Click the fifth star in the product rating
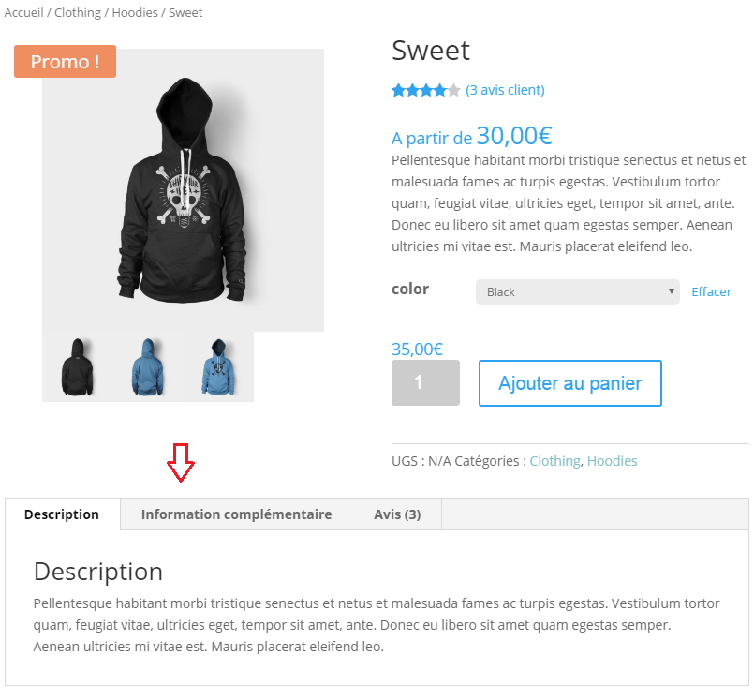This screenshot has width=754, height=700. pos(454,89)
